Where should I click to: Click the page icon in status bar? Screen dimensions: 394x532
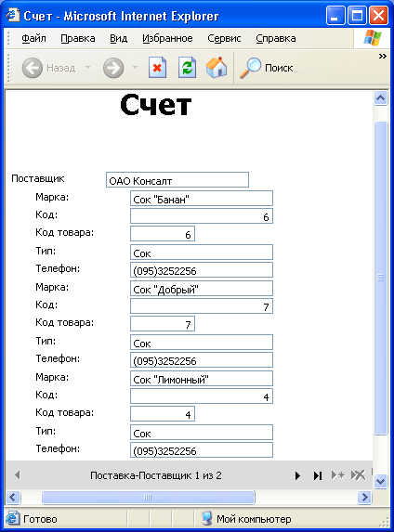tap(13, 518)
